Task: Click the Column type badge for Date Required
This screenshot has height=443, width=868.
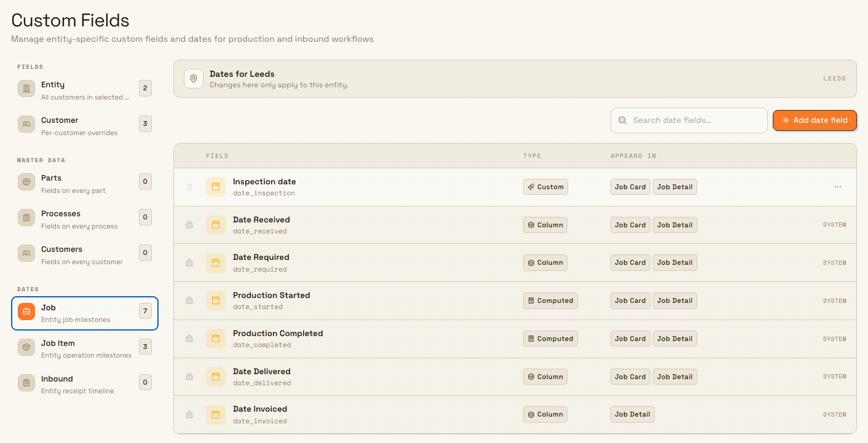Action: point(545,263)
